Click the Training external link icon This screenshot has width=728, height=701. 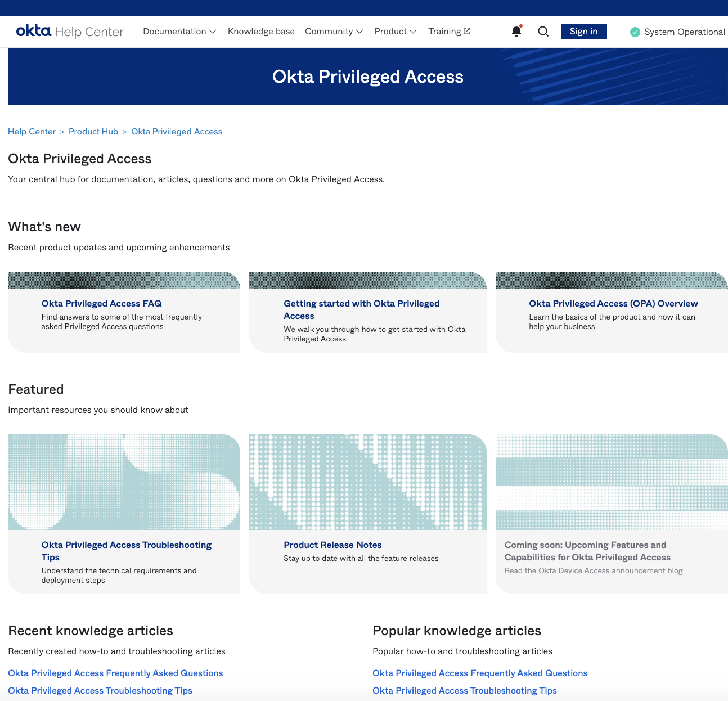467,31
